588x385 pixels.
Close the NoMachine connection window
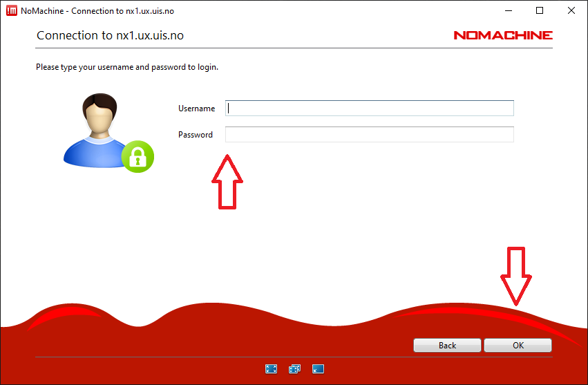pos(571,10)
